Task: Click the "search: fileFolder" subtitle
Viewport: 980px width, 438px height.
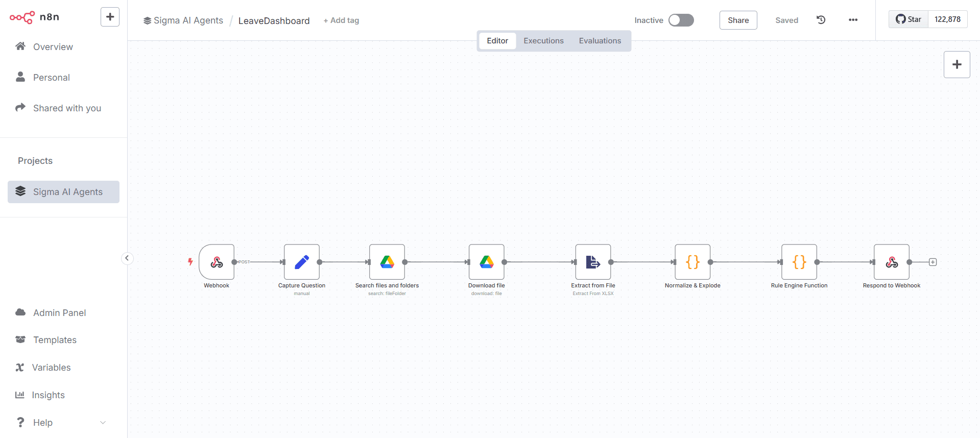Action: pyautogui.click(x=387, y=294)
